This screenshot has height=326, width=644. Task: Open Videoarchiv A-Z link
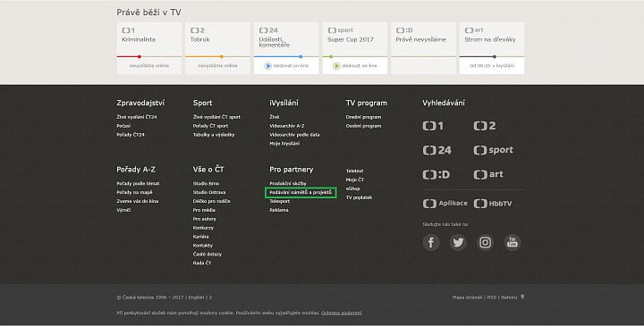[x=287, y=126]
